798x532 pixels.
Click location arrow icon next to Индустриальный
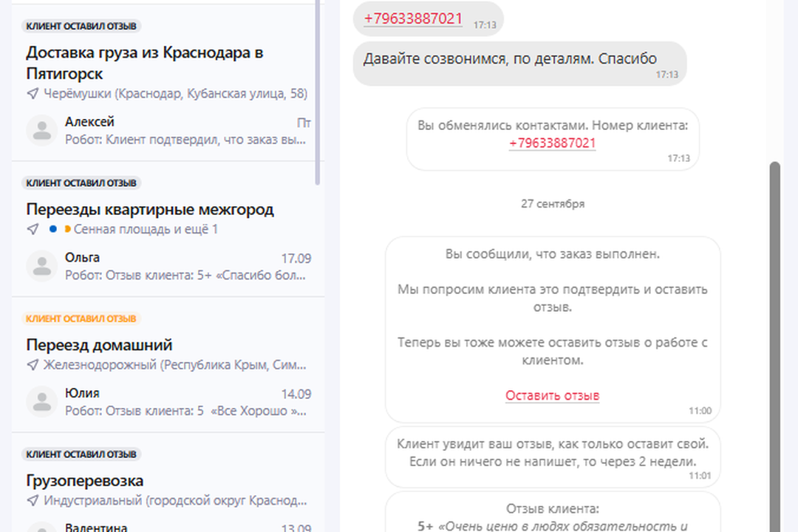click(x=33, y=501)
